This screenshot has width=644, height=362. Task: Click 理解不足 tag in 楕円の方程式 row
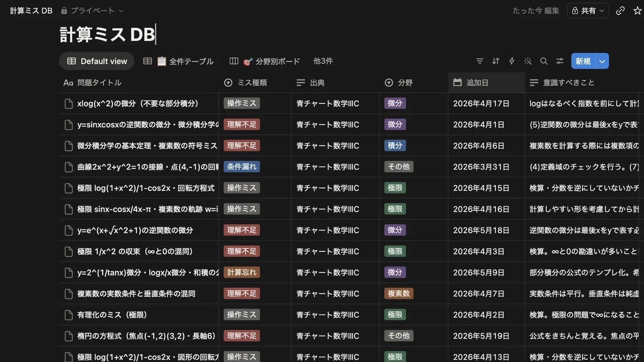pyautogui.click(x=242, y=336)
